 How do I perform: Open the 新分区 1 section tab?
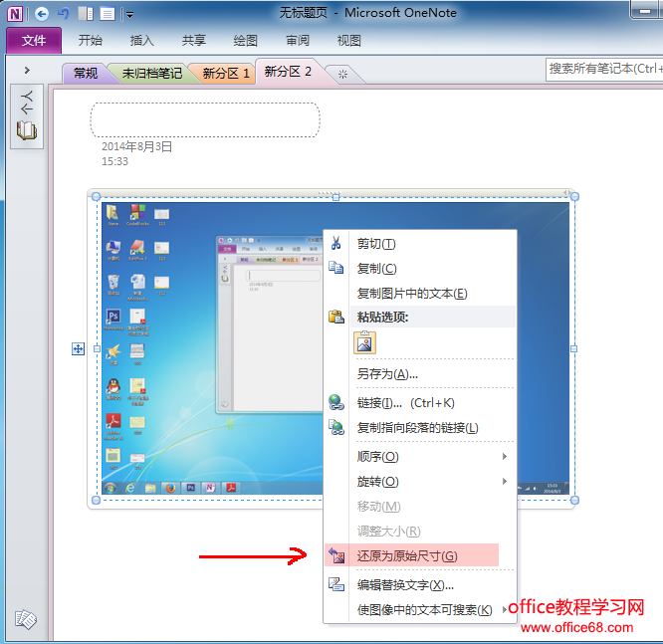click(x=225, y=73)
